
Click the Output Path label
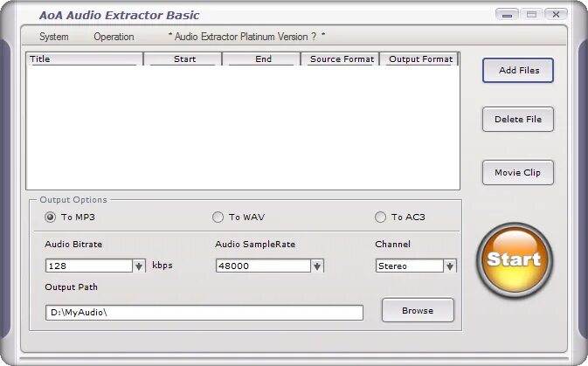pos(72,287)
